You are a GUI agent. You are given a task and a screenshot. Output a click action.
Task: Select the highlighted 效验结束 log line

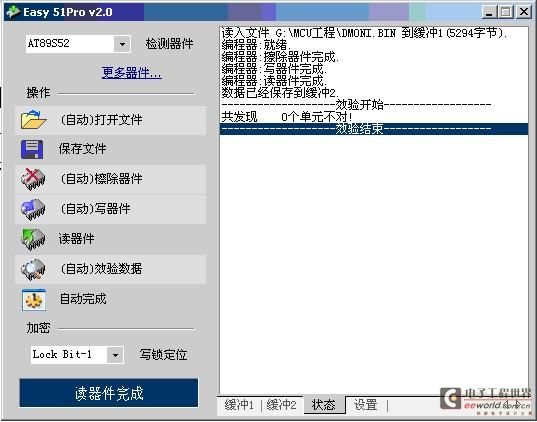coord(374,129)
